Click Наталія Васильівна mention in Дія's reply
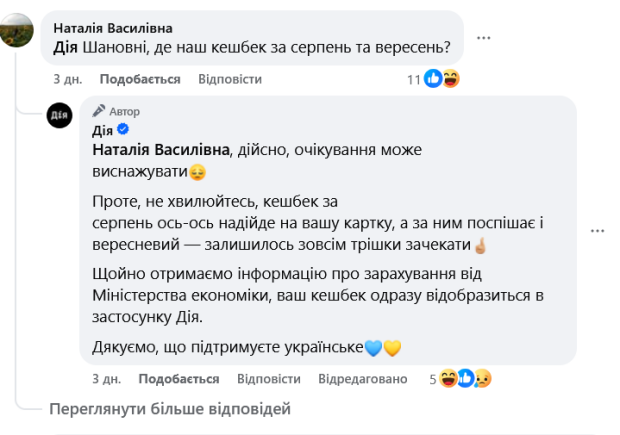Image resolution: width=620 pixels, height=435 pixels. (161, 149)
